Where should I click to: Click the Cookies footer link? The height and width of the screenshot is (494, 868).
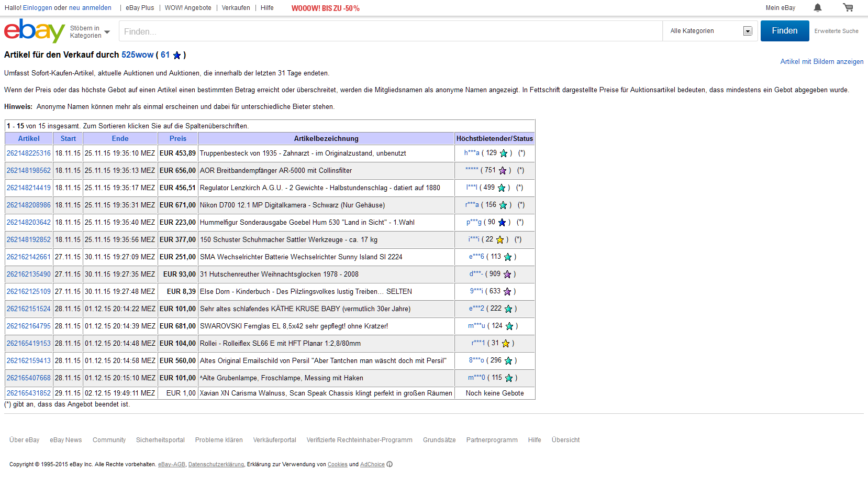pos(338,465)
